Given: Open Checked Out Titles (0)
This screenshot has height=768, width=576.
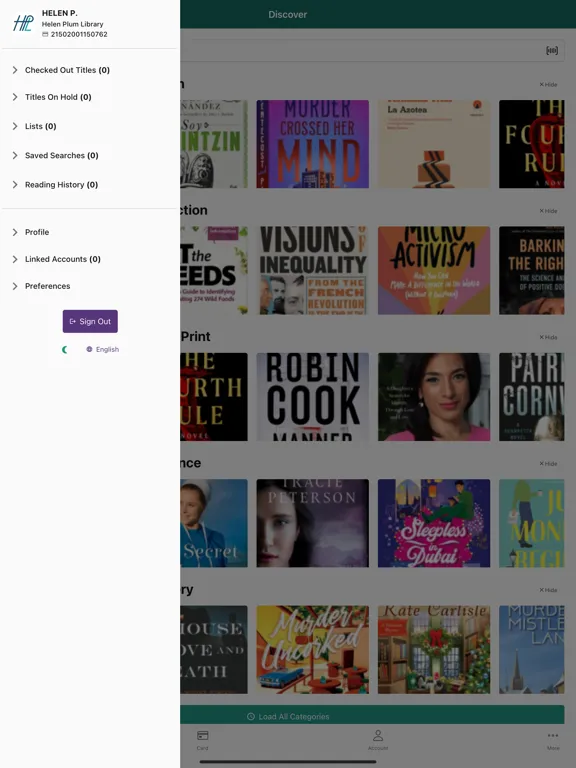Looking at the screenshot, I should click(67, 70).
